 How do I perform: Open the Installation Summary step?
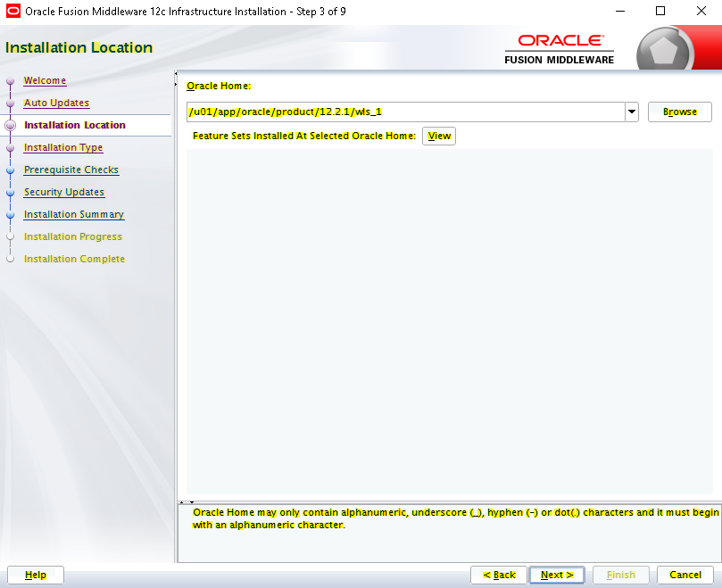(74, 214)
